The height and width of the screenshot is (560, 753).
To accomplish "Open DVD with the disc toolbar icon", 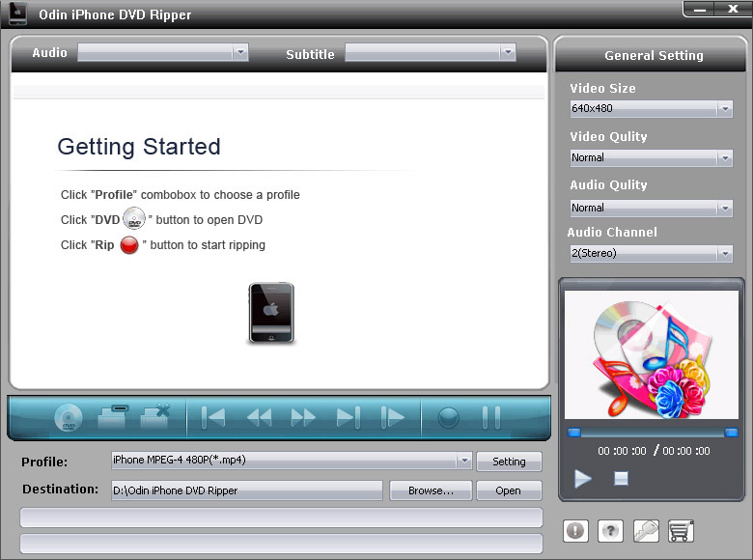I will click(69, 417).
